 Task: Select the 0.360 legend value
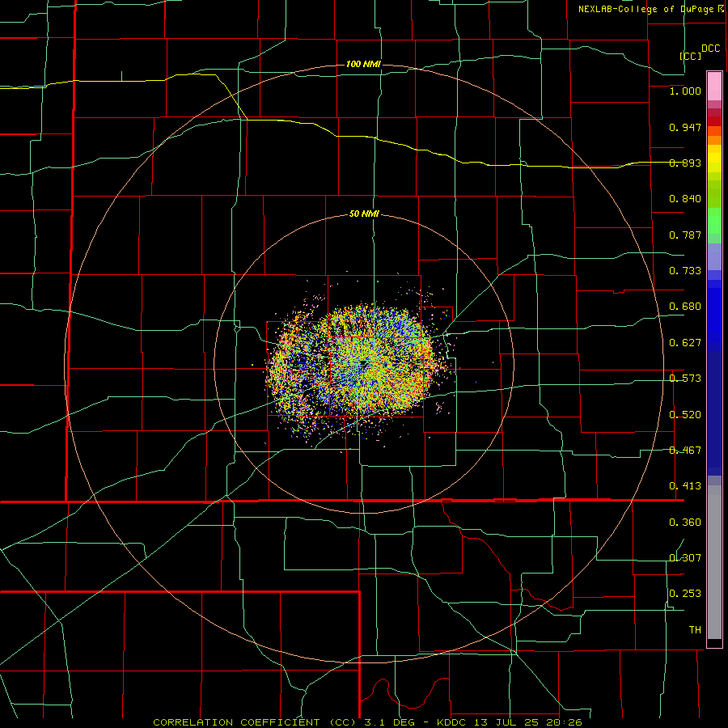[x=685, y=523]
